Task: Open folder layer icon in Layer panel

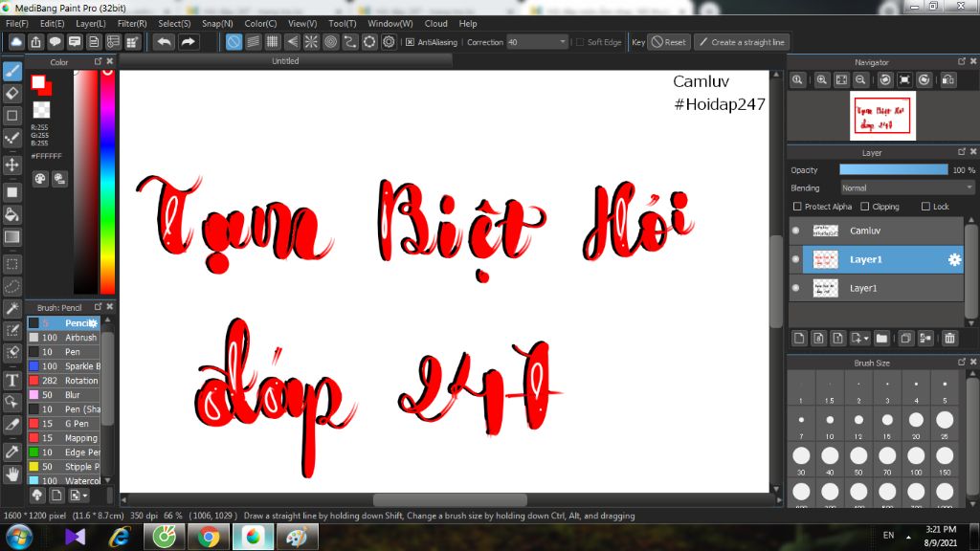Action: click(x=881, y=338)
